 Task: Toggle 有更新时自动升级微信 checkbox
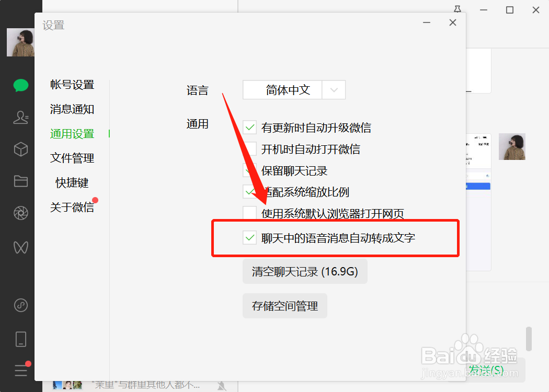(x=249, y=128)
